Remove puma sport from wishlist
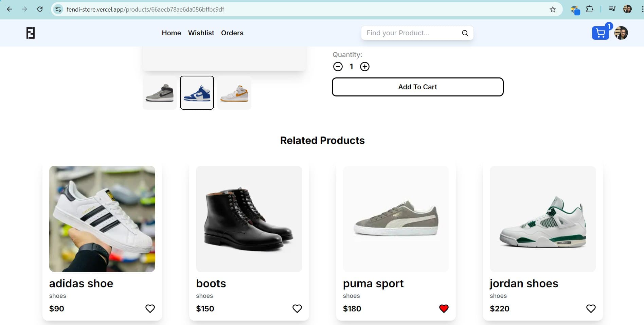 444,308
